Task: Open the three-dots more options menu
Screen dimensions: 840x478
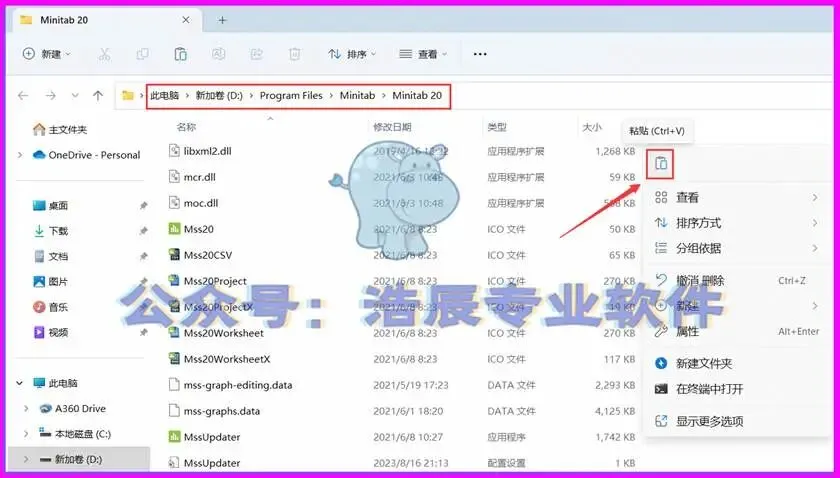Action: coord(480,54)
